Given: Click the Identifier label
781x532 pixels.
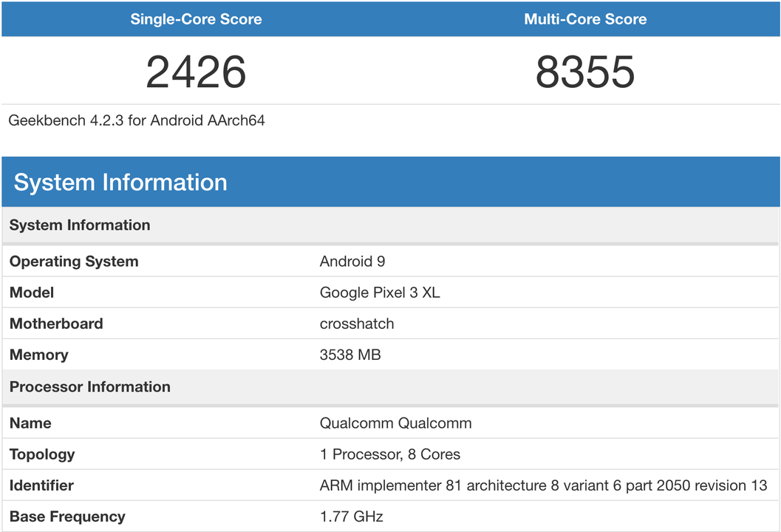Looking at the screenshot, I should click(x=41, y=485).
